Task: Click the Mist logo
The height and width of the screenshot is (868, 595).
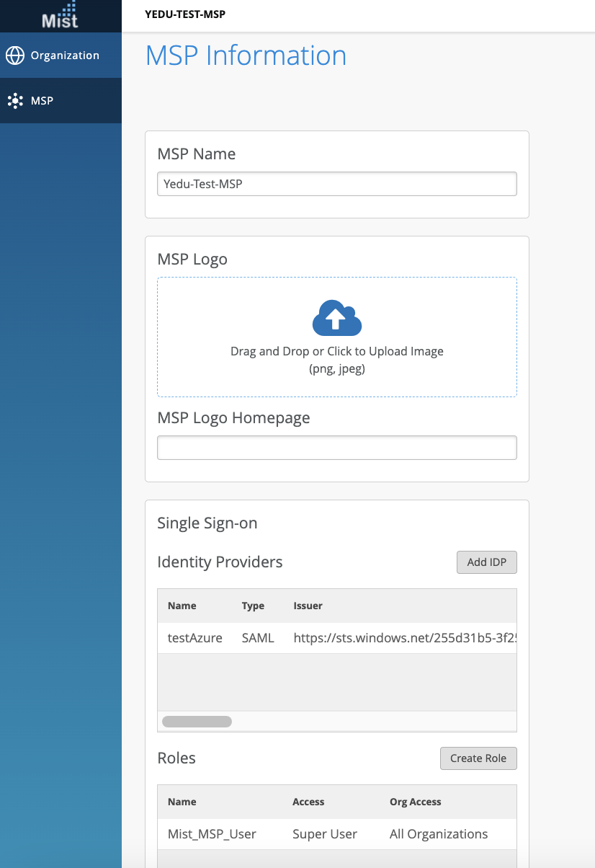Action: point(61,15)
